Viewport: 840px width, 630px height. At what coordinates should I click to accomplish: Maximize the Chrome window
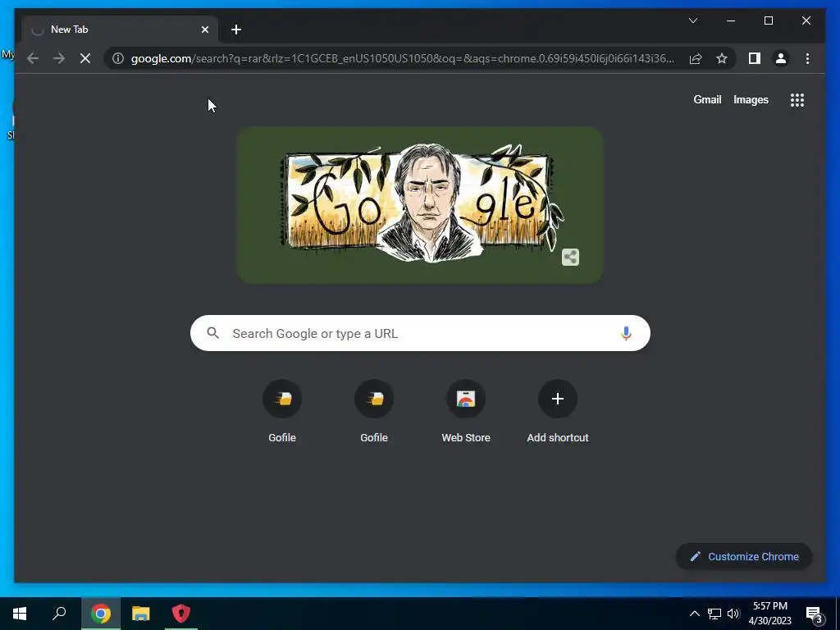click(768, 21)
